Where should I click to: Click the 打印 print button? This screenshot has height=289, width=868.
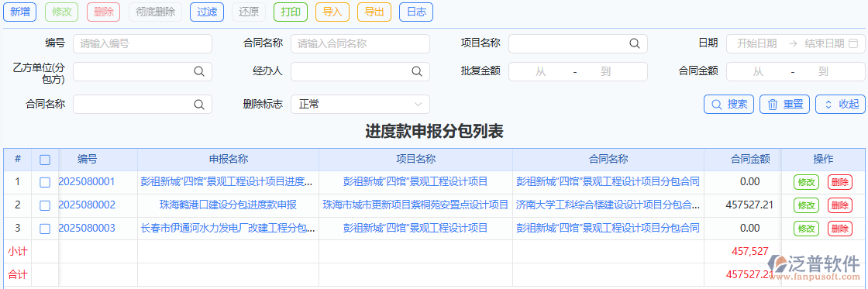coord(291,12)
